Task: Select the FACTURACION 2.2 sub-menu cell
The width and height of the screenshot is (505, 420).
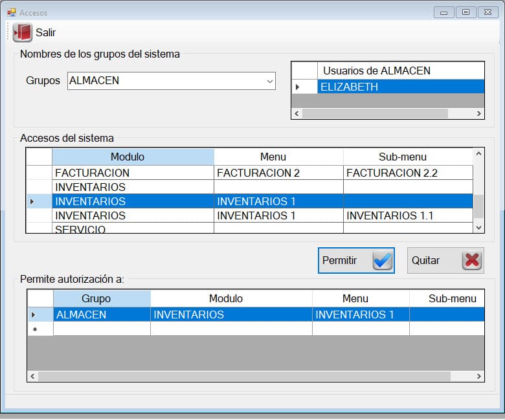Action: pyautogui.click(x=408, y=173)
